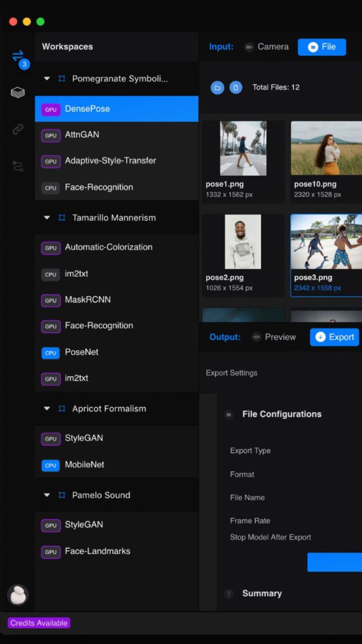
Task: Collapse the Apricot Formalism workspace
Action: pyautogui.click(x=47, y=409)
